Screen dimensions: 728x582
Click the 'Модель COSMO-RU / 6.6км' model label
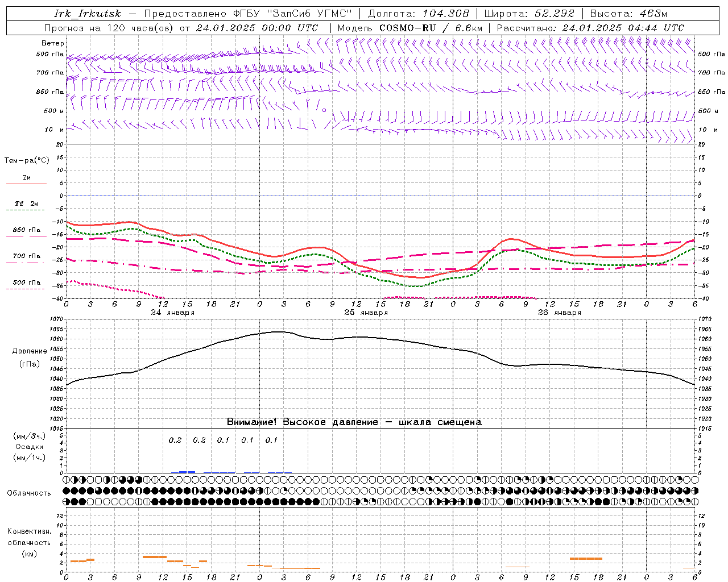click(x=409, y=28)
